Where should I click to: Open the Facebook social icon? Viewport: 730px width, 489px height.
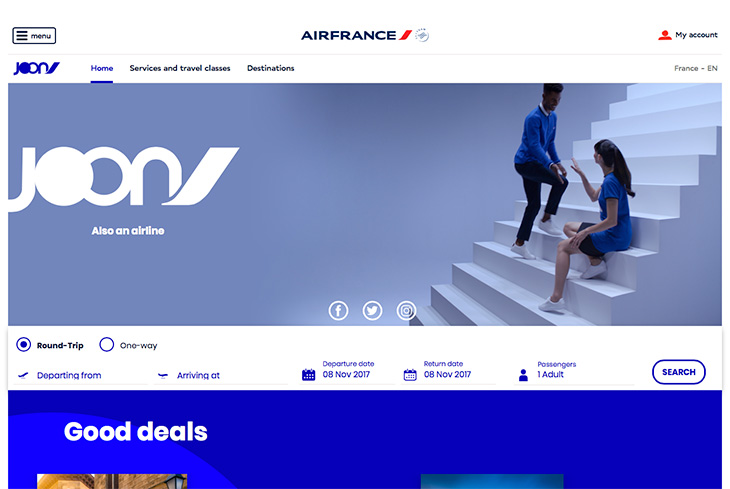338,311
